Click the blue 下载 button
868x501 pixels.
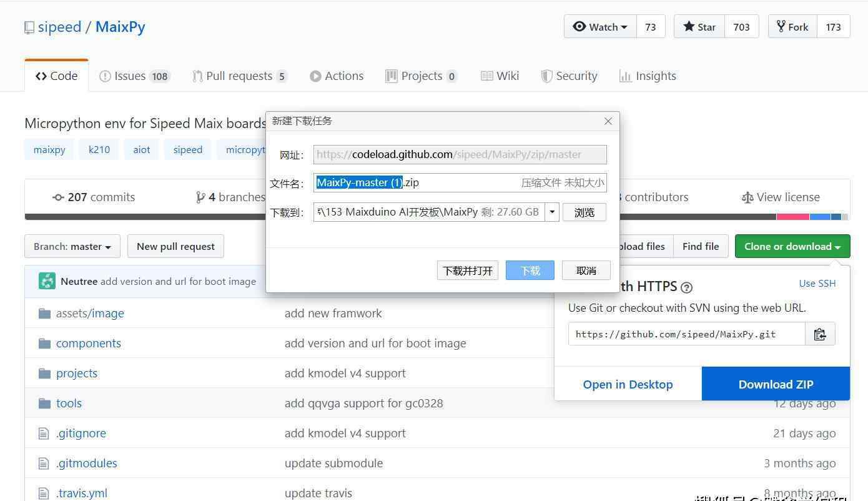tap(530, 270)
